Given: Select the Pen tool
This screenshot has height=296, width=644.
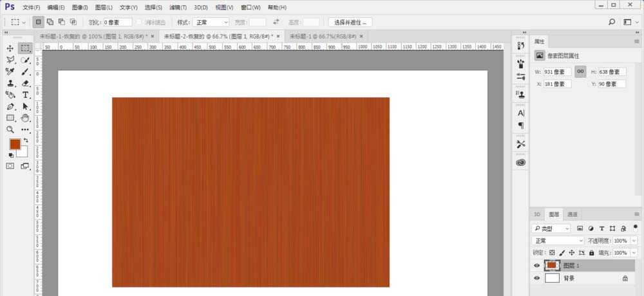Looking at the screenshot, I should pos(10,106).
